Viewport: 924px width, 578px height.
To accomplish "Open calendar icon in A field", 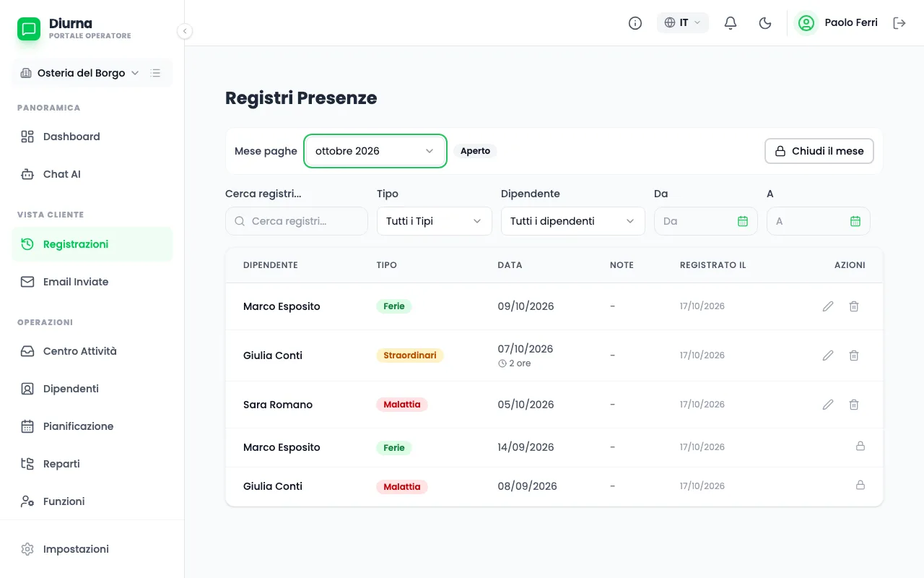I will (855, 221).
